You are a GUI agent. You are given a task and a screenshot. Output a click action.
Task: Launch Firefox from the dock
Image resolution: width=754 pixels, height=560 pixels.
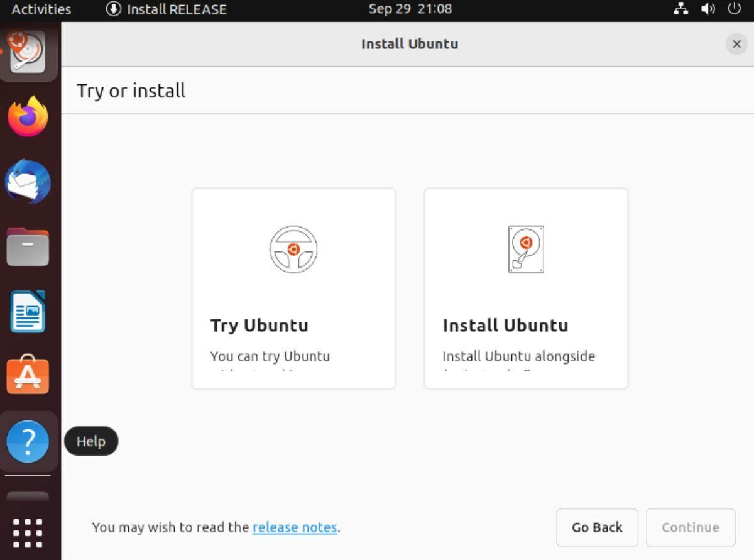[x=28, y=117]
